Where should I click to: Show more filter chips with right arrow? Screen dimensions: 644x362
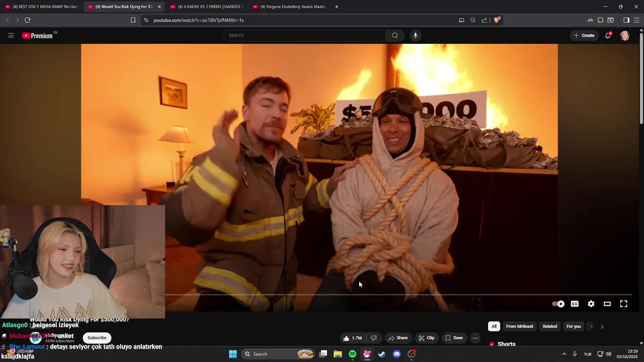coord(602,326)
